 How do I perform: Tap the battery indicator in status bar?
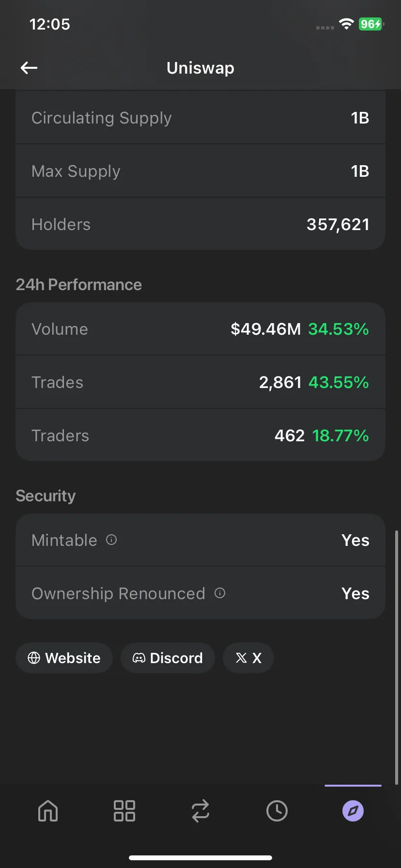point(371,24)
